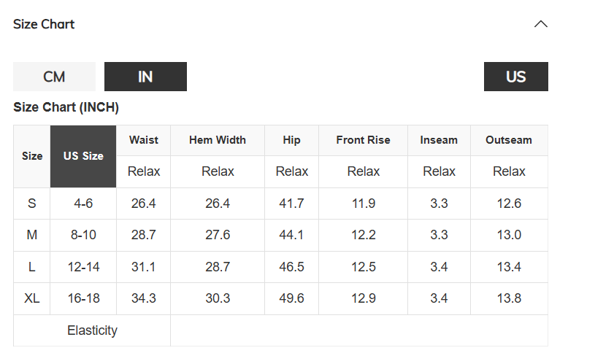Click the Size column header cell
614x364 pixels.
(x=32, y=156)
